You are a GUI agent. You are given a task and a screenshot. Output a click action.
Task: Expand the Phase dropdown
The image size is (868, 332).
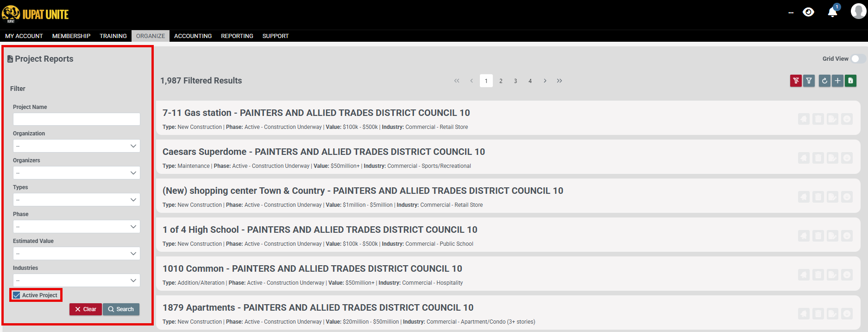[x=76, y=227]
